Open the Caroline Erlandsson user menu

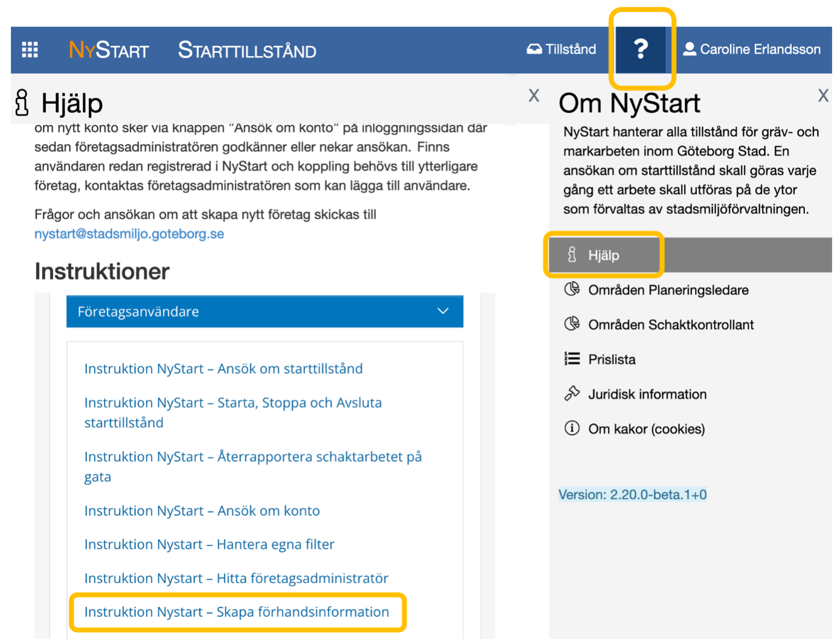click(752, 50)
